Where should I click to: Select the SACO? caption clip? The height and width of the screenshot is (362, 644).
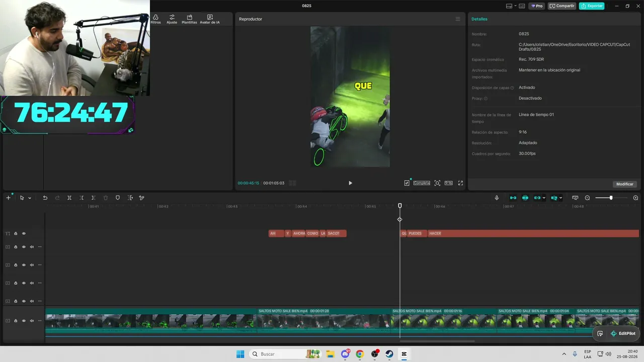pyautogui.click(x=336, y=233)
